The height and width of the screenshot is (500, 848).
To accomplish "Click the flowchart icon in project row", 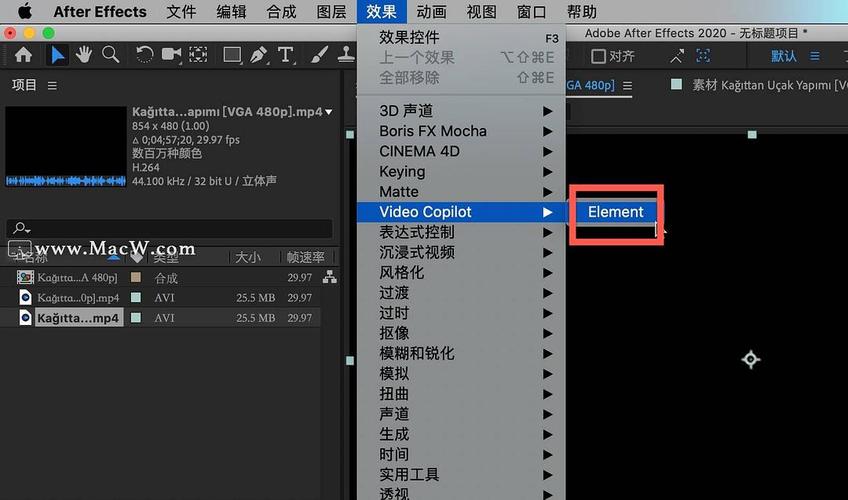I will pyautogui.click(x=329, y=277).
